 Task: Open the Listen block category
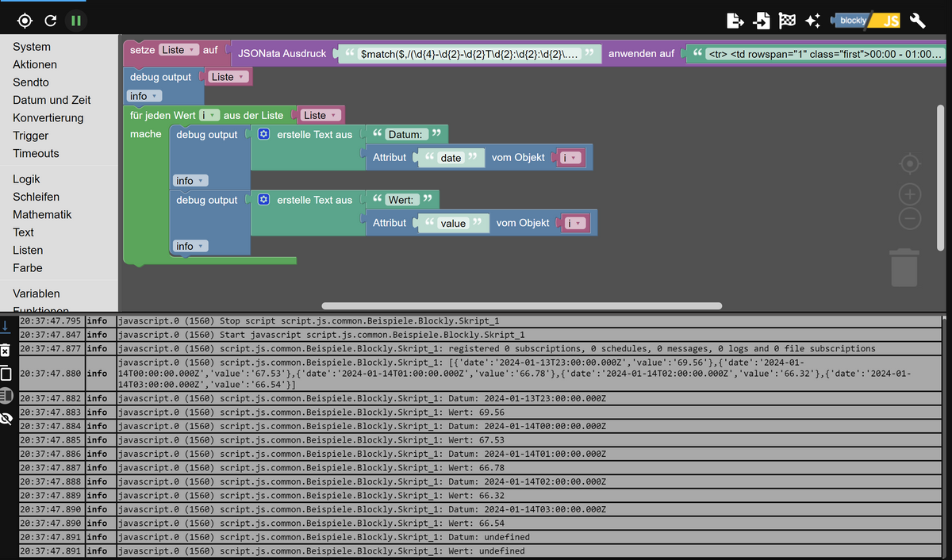click(28, 250)
